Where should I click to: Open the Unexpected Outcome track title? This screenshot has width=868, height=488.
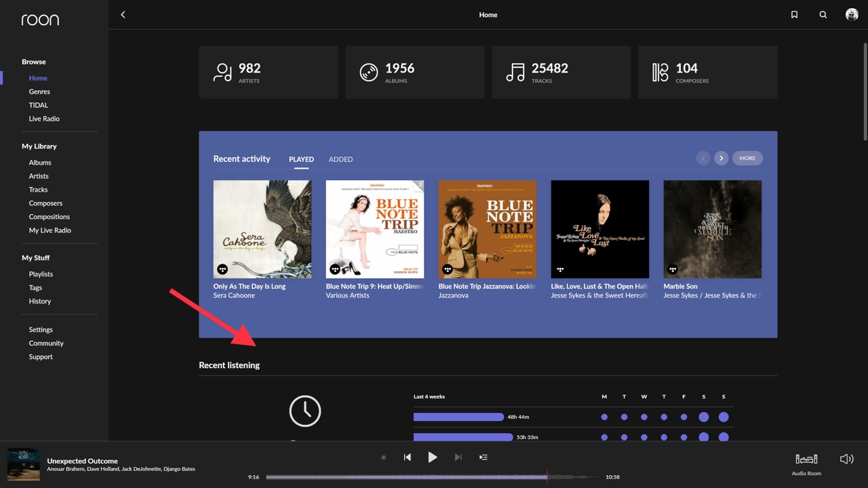[83, 461]
